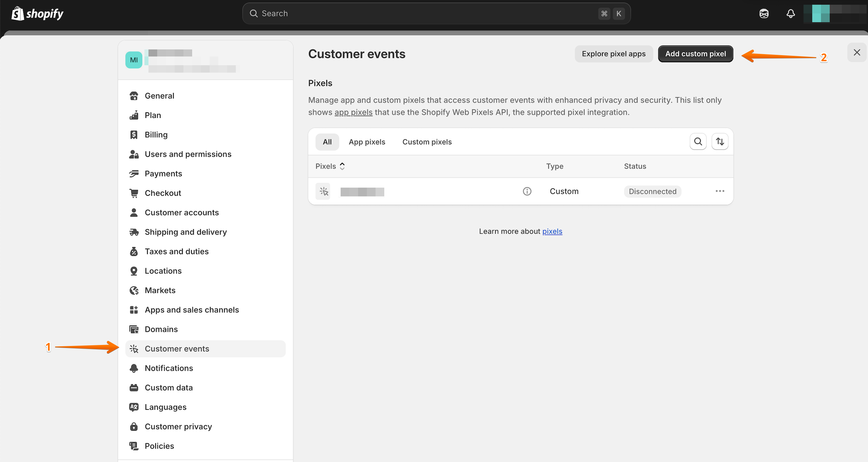Switch to the Custom pixels tab
This screenshot has width=868, height=462.
[427, 142]
